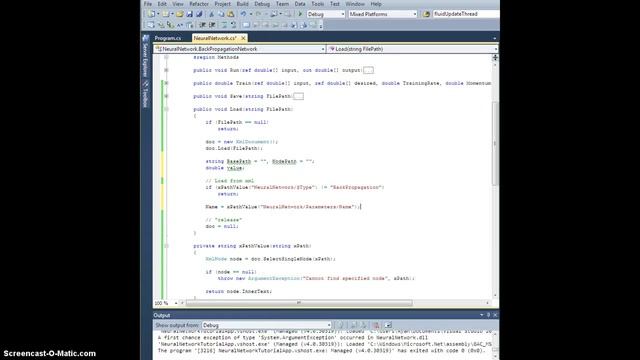Open the Toolbox side panel
The image size is (640, 360).
pyautogui.click(x=145, y=94)
